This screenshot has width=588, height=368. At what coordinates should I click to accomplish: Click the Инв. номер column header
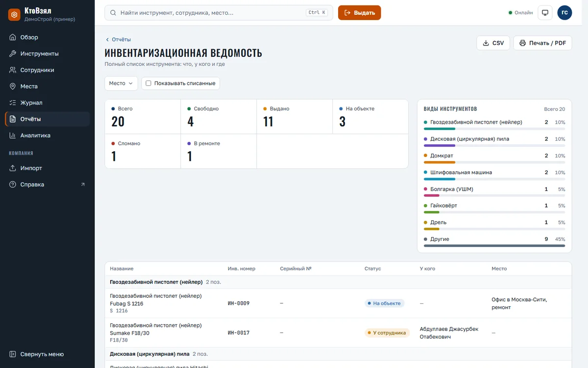click(242, 269)
